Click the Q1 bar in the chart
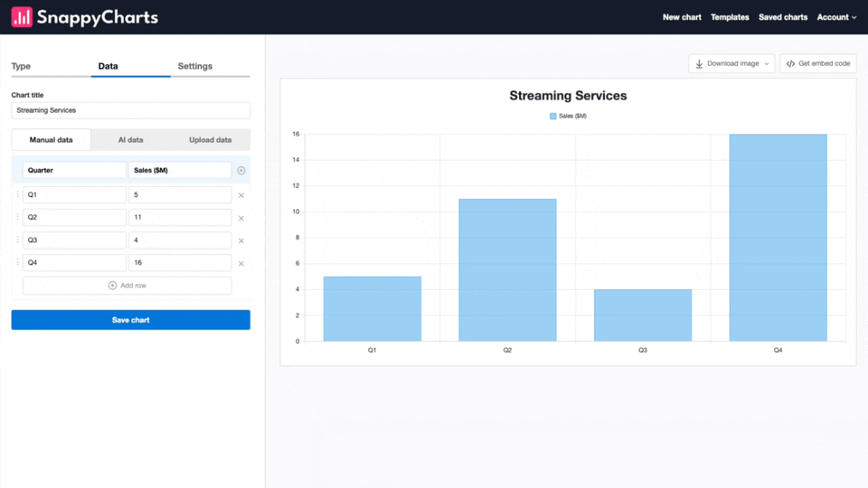This screenshot has width=868, height=488. tap(372, 309)
